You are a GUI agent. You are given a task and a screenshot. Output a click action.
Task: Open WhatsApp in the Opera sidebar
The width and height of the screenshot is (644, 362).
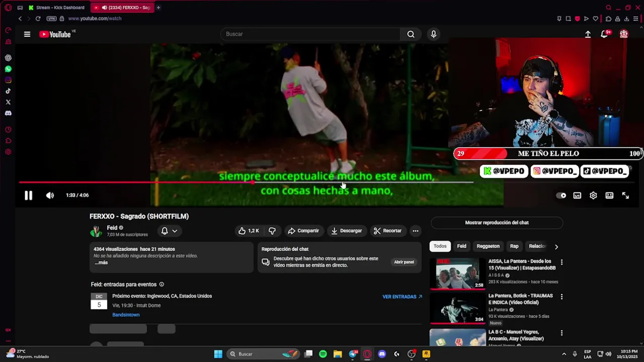pyautogui.click(x=8, y=69)
